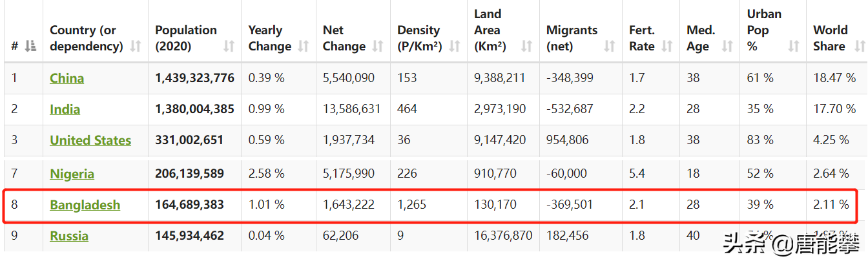Click World Share sort arrows icon
Image resolution: width=868 pixels, height=263 pixels.
click(859, 47)
